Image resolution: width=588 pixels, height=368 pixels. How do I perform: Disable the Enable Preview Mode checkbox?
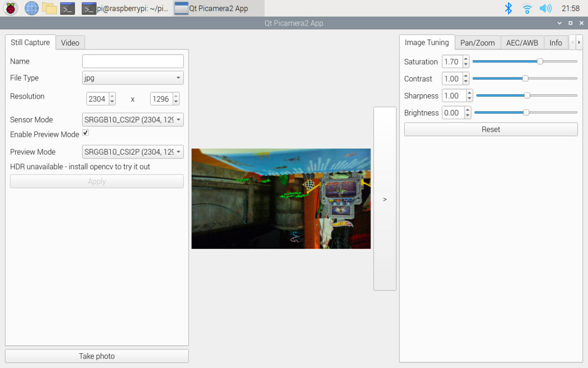pos(85,132)
